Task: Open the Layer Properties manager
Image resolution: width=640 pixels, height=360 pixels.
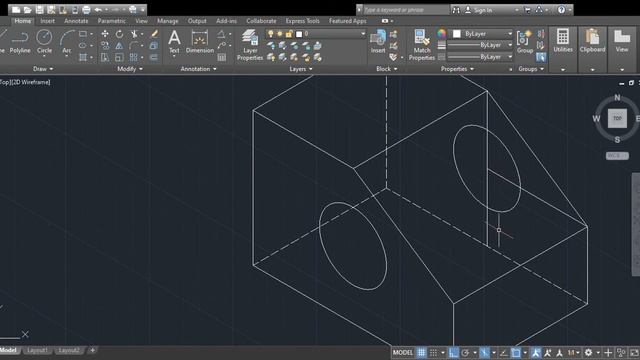Action: (x=250, y=45)
